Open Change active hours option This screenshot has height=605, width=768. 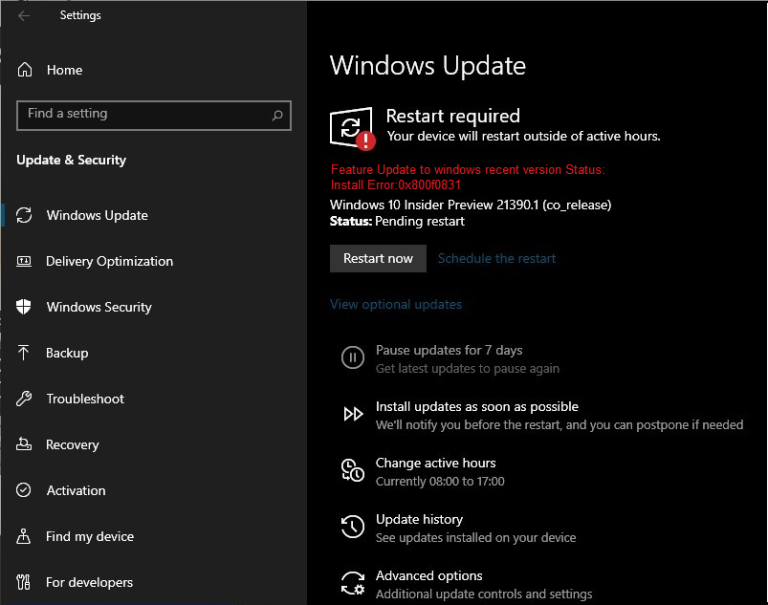tap(435, 462)
